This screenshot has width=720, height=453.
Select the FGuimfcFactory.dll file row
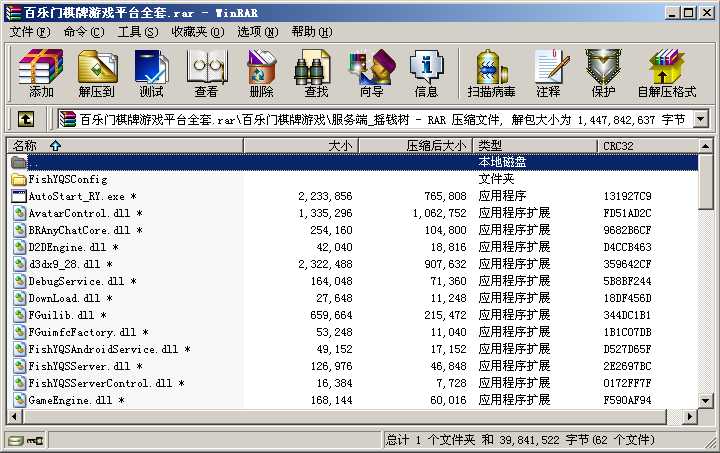353,332
